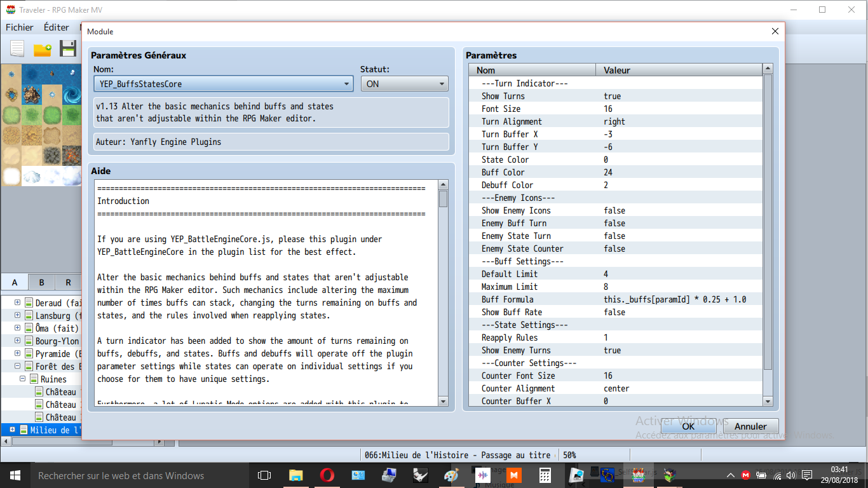Select the Show Turns parameter row

(x=615, y=96)
